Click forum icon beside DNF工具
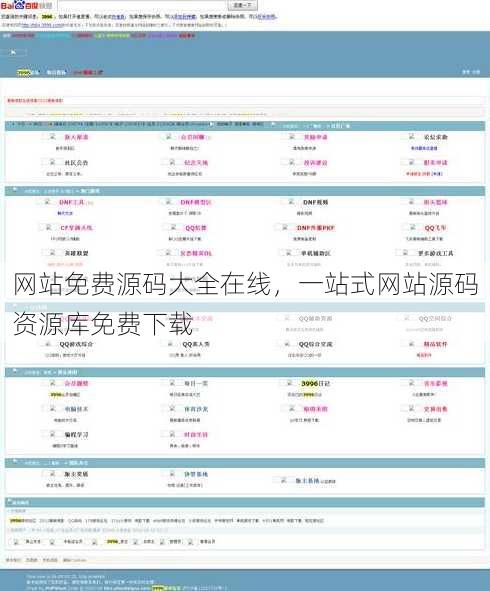490x591 pixels. pyautogui.click(x=48, y=202)
